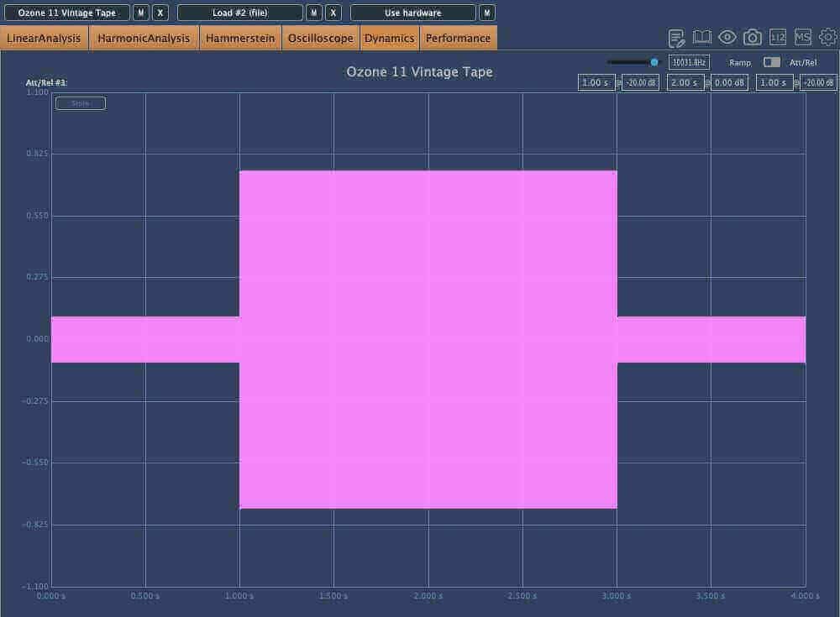The width and height of the screenshot is (840, 617).
Task: Click the 0.825 amplitude axis label
Action: 37,154
